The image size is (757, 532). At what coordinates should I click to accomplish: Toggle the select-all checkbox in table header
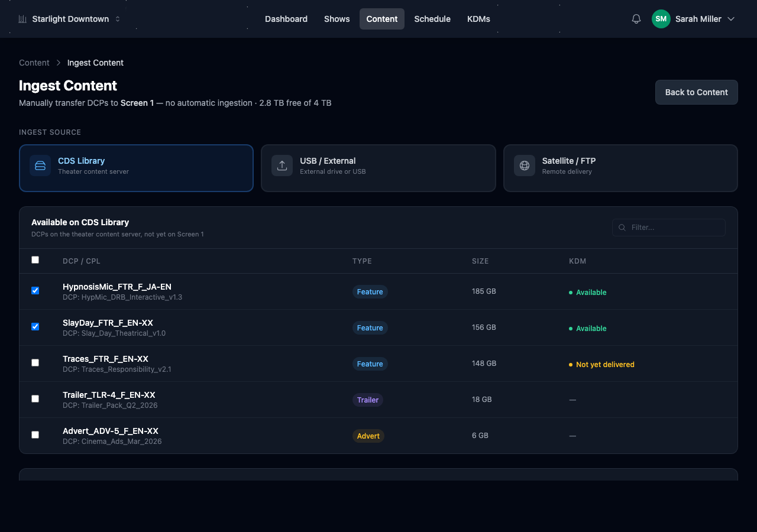pyautogui.click(x=35, y=259)
